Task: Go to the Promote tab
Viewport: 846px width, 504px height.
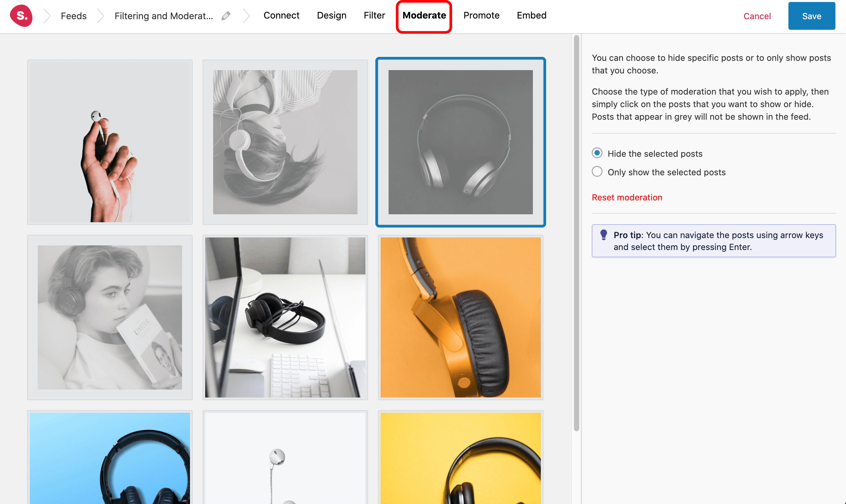Action: click(x=481, y=15)
